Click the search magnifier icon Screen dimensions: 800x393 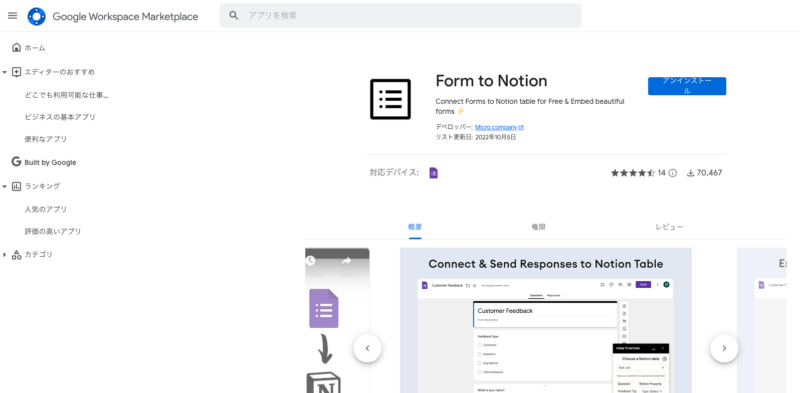tap(234, 16)
